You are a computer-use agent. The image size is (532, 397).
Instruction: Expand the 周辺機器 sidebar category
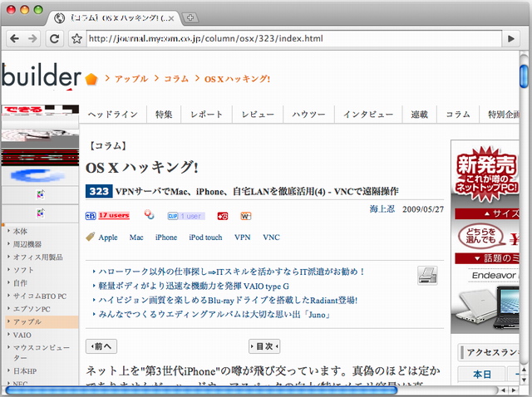pos(27,244)
